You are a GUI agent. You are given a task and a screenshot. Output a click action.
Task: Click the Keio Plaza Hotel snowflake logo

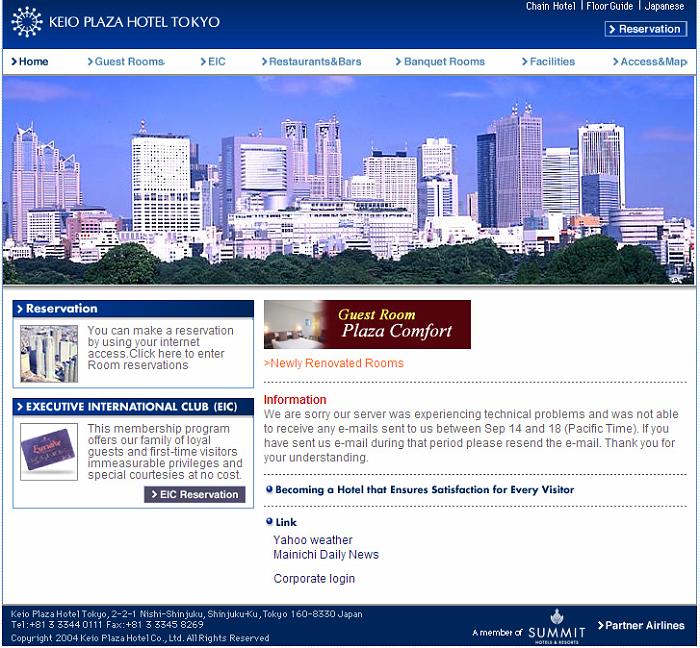point(27,22)
